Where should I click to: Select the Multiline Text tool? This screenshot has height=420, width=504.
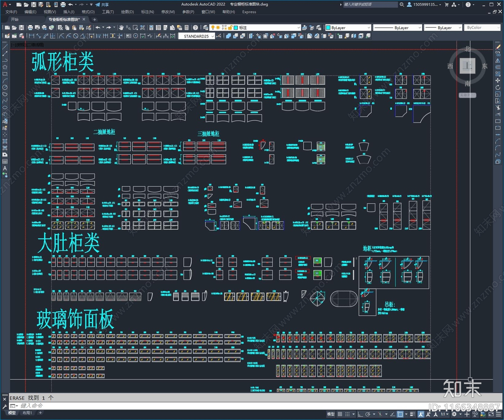pyautogui.click(x=5, y=168)
